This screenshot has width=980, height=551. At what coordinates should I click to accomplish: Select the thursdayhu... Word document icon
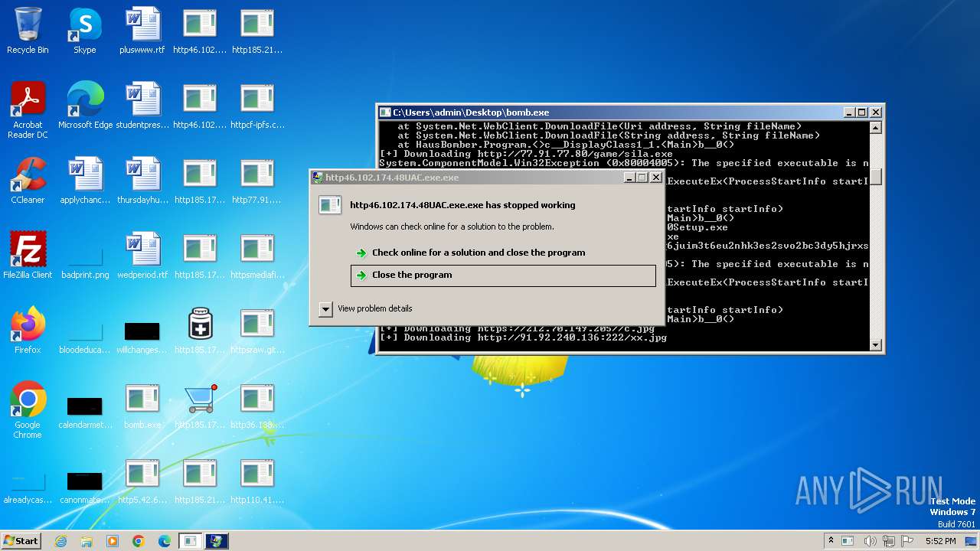pyautogui.click(x=142, y=181)
